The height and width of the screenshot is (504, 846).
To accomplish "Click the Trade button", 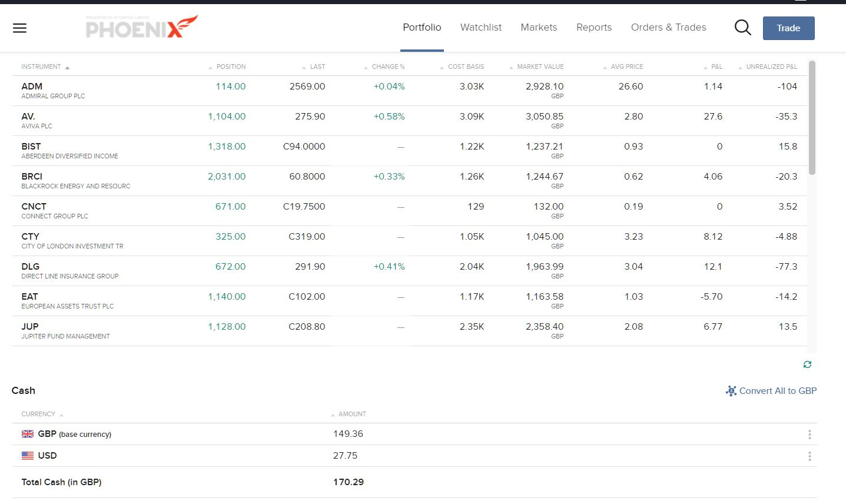I will 788,28.
